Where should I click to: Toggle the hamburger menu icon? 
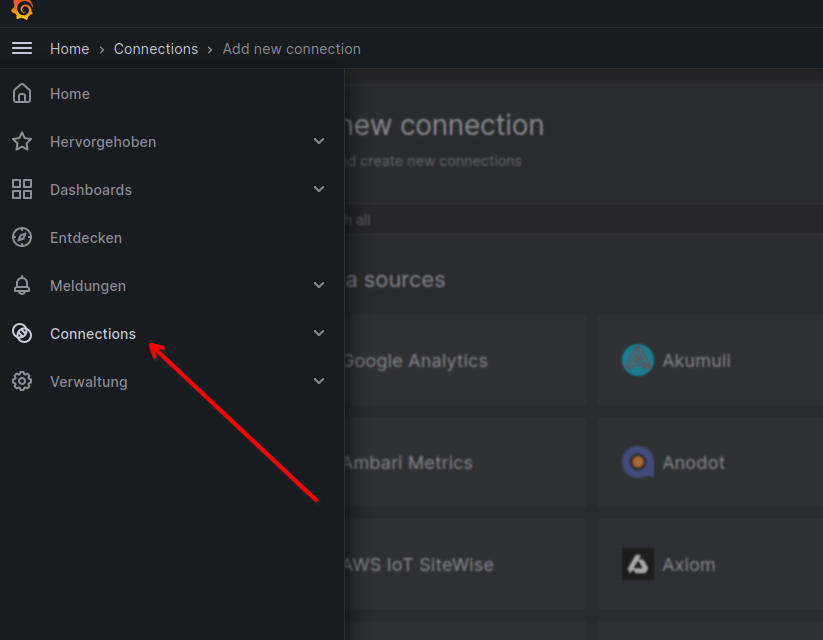pyautogui.click(x=22, y=48)
